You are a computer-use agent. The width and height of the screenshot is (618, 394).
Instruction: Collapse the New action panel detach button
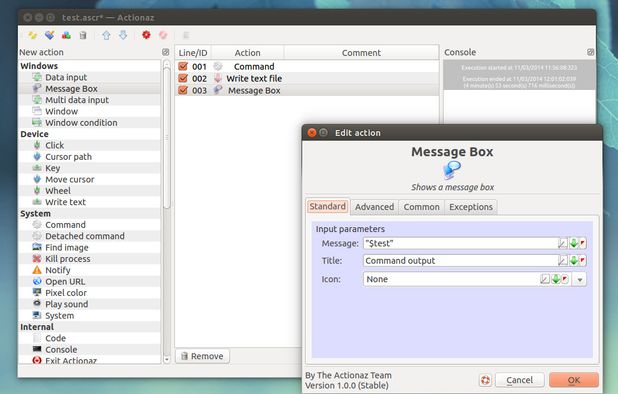[x=166, y=52]
